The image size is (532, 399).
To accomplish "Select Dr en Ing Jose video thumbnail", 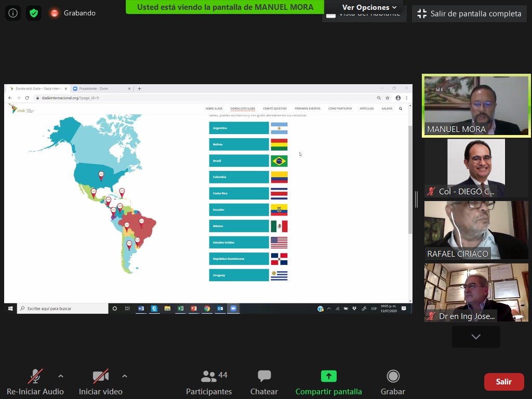I will click(476, 293).
